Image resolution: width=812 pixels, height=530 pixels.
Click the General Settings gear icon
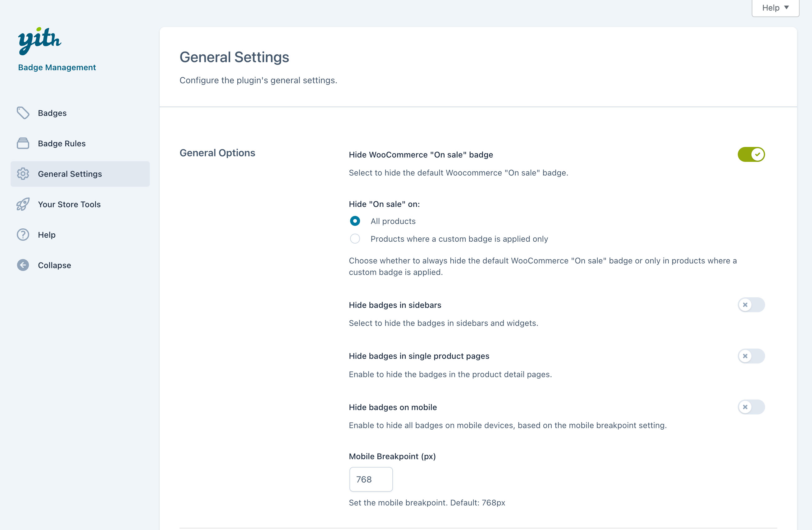click(x=23, y=174)
